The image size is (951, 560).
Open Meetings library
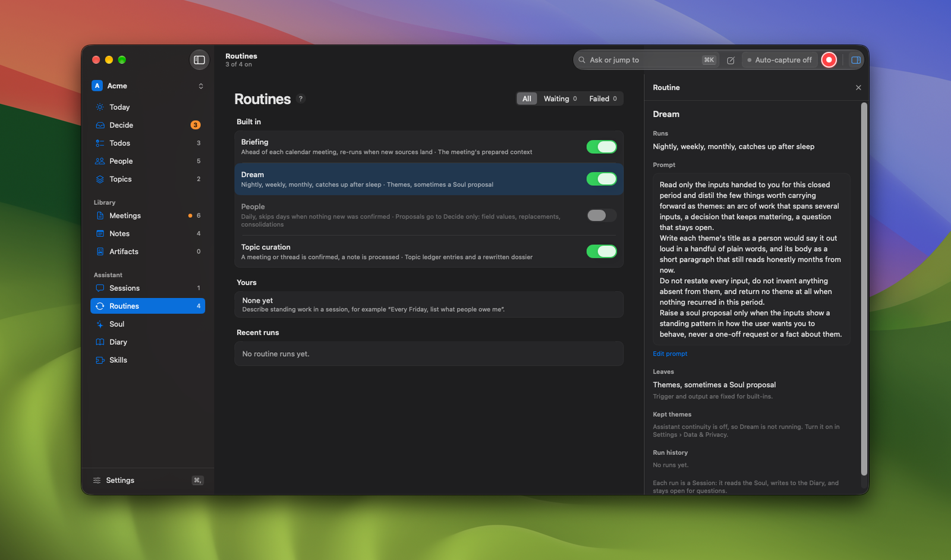[147, 216]
